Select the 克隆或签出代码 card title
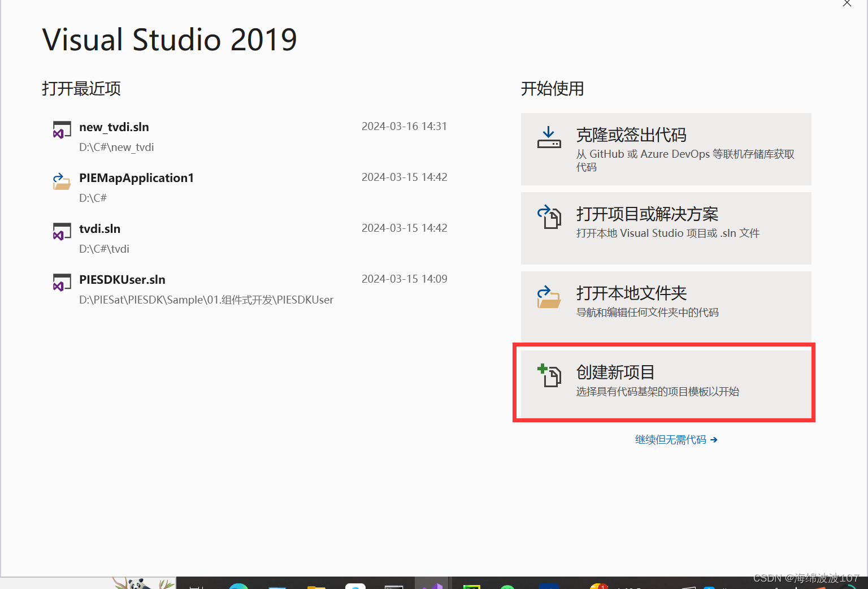This screenshot has height=589, width=868. [x=631, y=135]
